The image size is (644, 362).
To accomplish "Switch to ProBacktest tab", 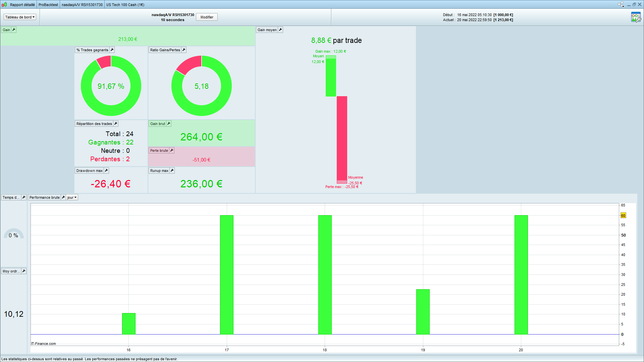I will click(48, 5).
